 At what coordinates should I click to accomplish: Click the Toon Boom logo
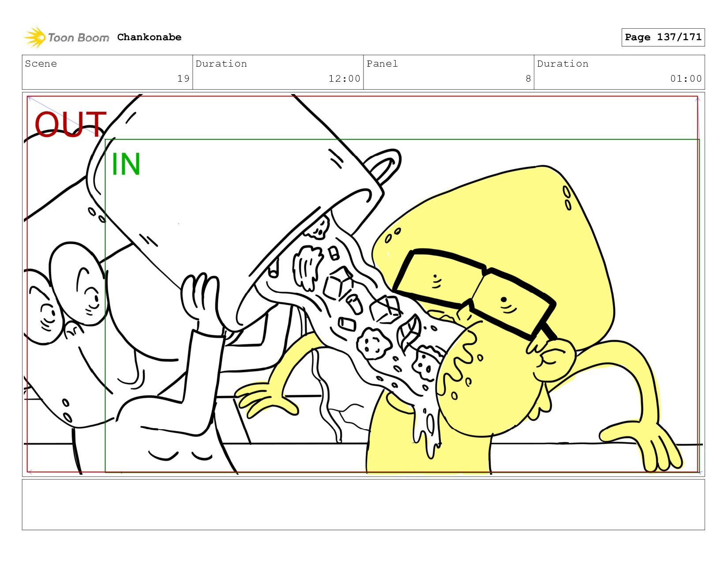pyautogui.click(x=66, y=38)
